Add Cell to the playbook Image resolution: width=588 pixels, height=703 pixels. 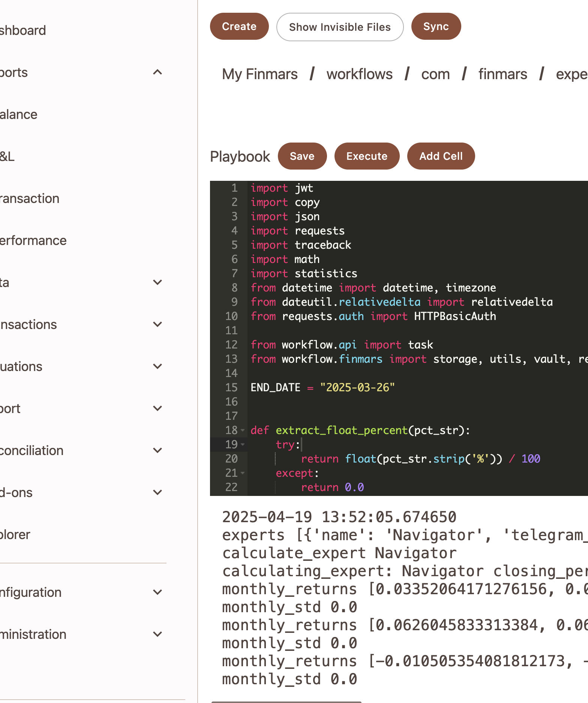coord(441,156)
